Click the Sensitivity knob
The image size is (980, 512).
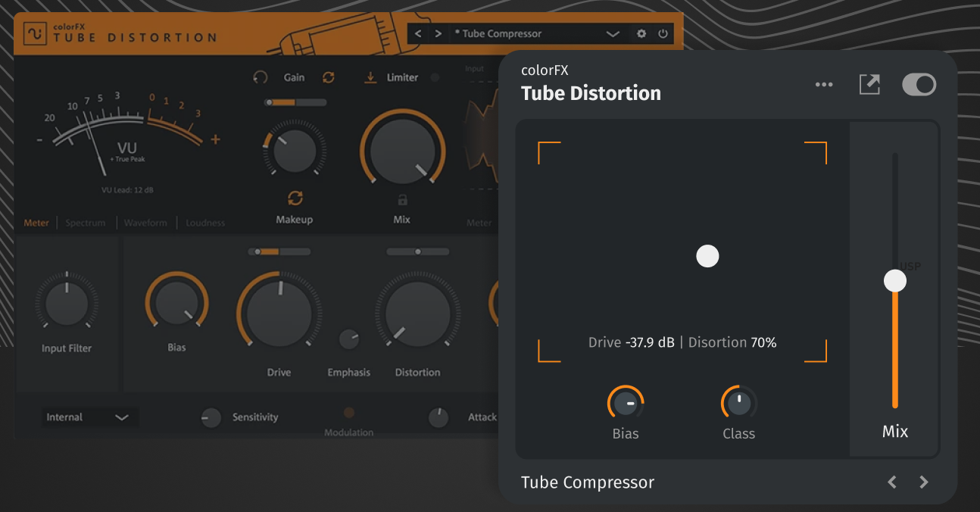[211, 417]
